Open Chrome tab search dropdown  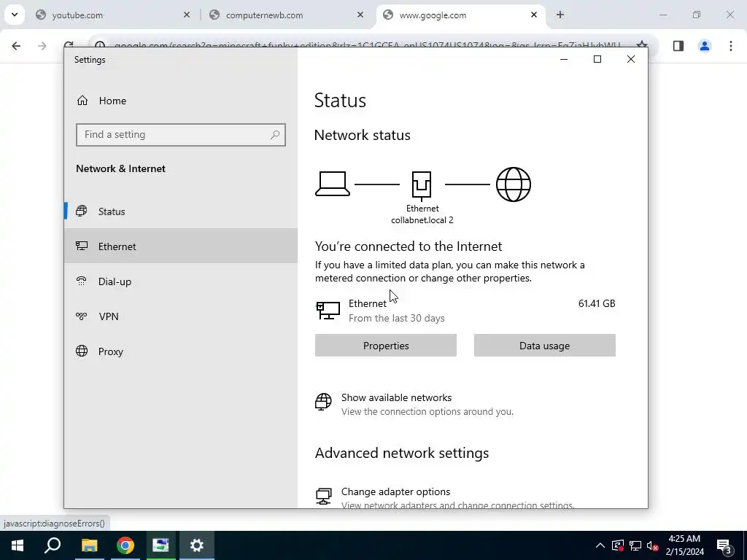pyautogui.click(x=15, y=15)
